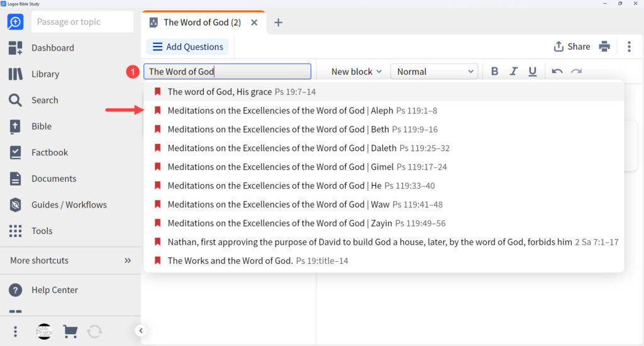Print the document with printer icon
The width and height of the screenshot is (644, 346).
tap(604, 47)
